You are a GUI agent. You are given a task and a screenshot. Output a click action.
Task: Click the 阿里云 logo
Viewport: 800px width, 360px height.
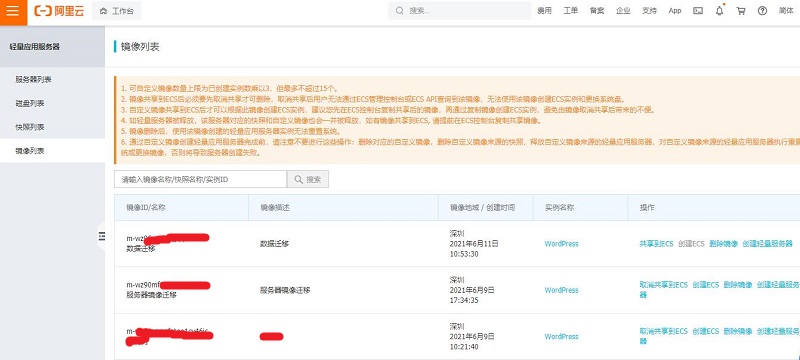pos(59,11)
